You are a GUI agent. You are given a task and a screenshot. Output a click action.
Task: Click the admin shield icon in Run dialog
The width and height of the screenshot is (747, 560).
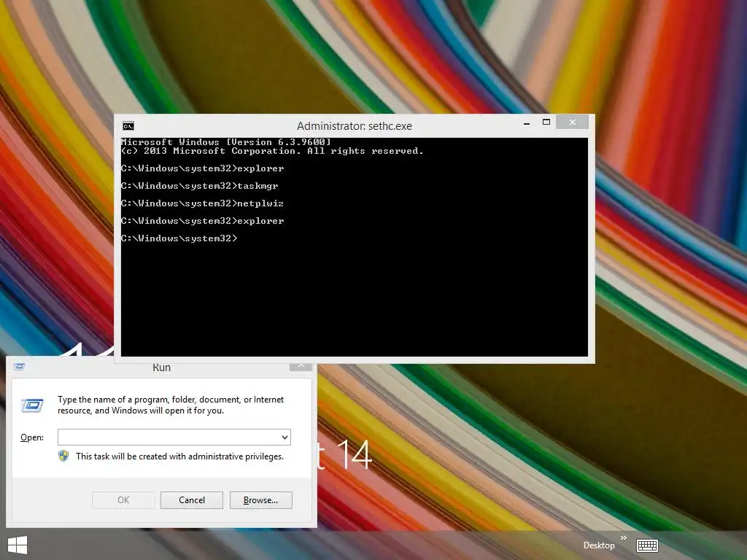[x=63, y=456]
